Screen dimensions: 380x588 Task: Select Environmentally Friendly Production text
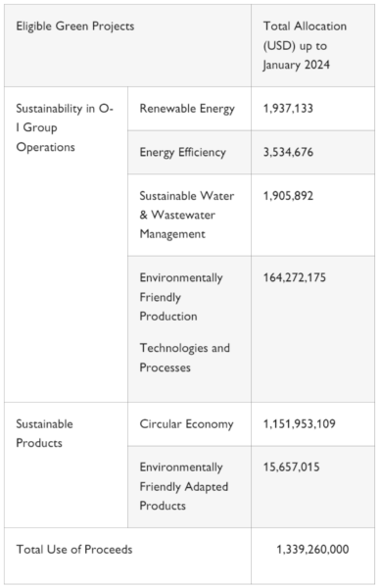point(181,297)
